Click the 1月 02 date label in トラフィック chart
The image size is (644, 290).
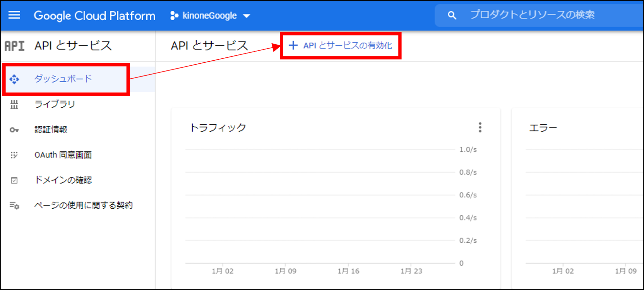(x=223, y=271)
